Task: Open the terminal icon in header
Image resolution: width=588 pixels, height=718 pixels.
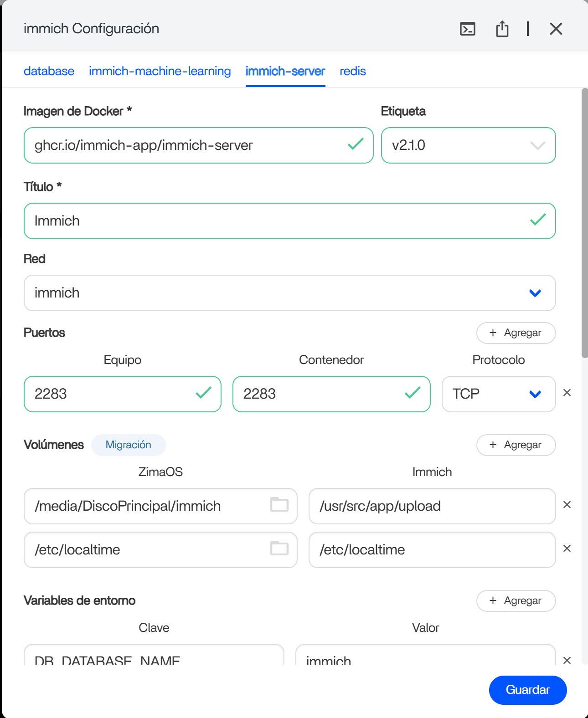Action: [x=467, y=29]
